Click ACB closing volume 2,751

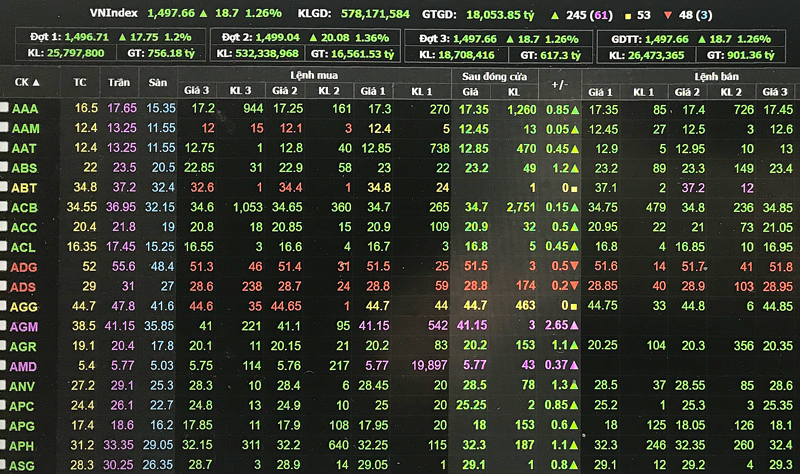[521, 207]
